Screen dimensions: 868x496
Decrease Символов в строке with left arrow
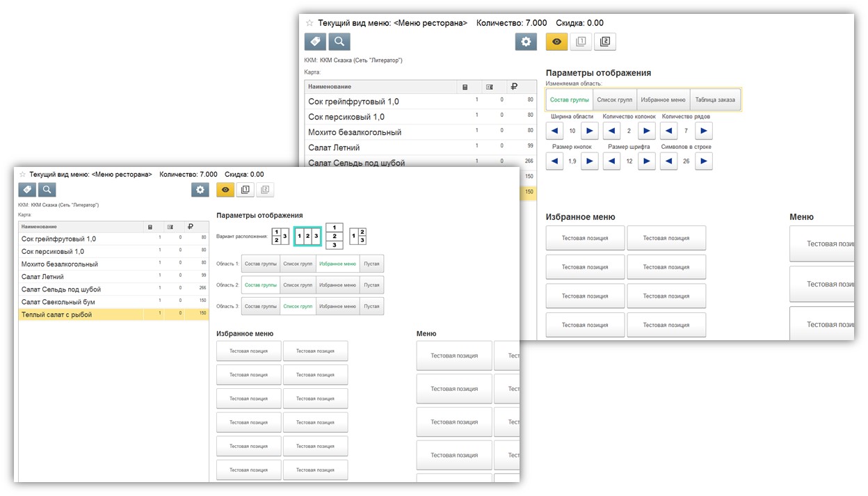coord(668,161)
